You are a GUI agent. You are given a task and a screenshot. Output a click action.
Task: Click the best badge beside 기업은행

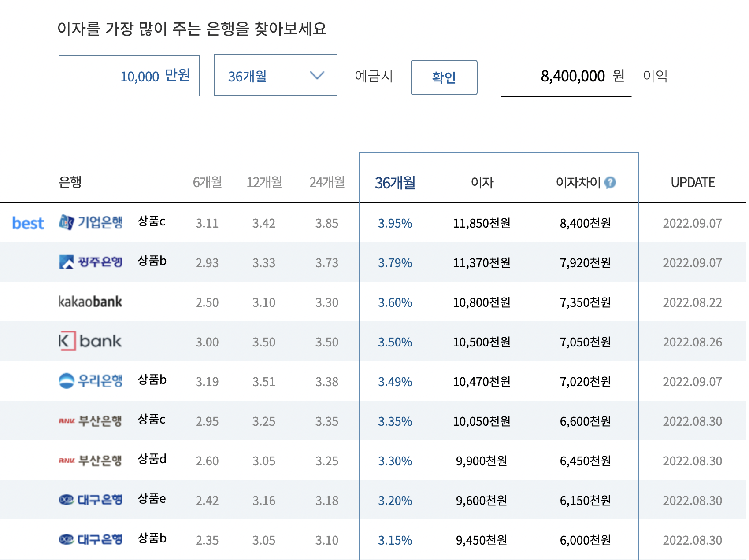[x=28, y=223]
